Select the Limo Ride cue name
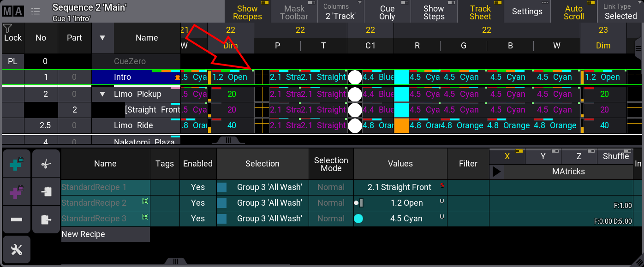 point(136,125)
